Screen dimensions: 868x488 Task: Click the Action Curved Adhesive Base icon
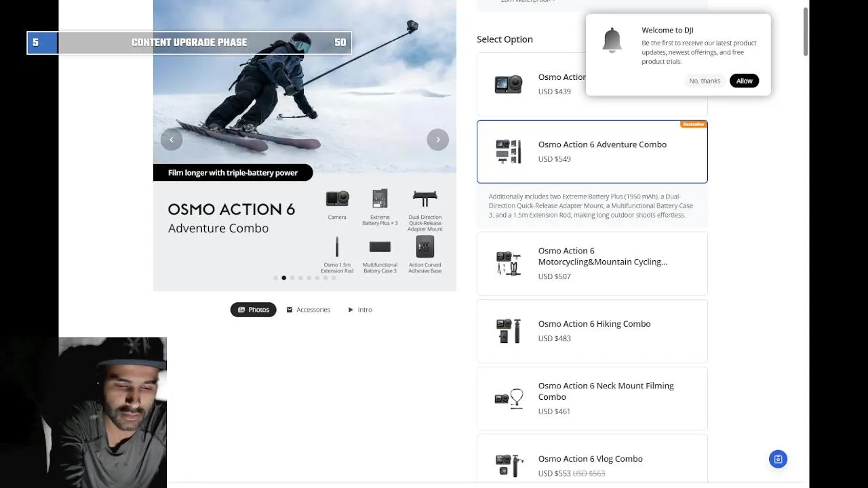click(x=425, y=247)
